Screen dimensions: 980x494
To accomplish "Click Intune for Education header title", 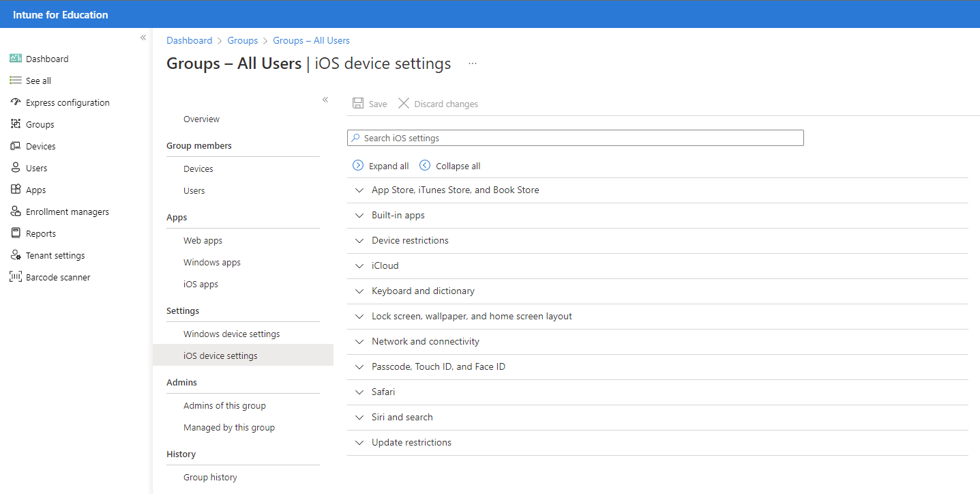I will point(61,14).
